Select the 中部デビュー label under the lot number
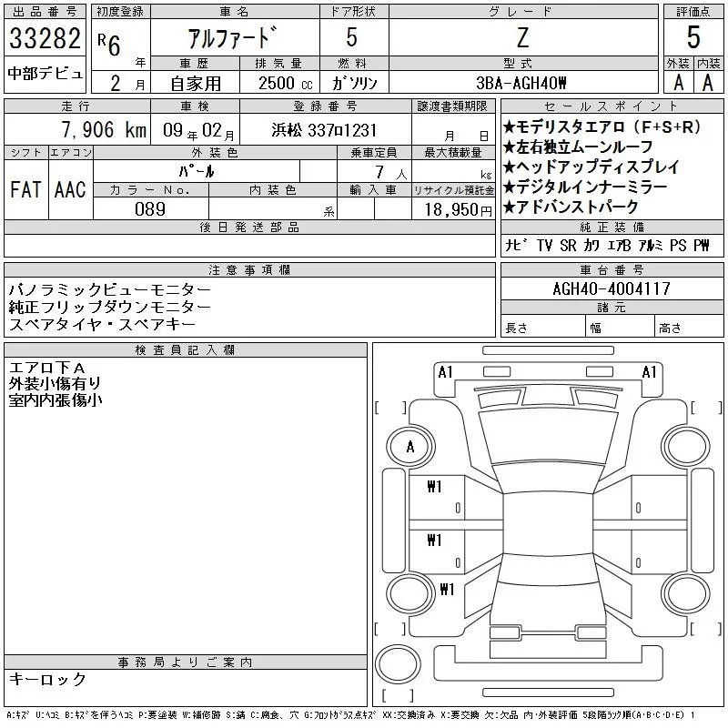The height and width of the screenshot is (728, 728). click(45, 74)
